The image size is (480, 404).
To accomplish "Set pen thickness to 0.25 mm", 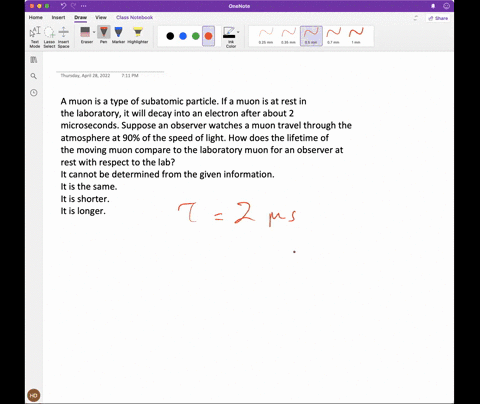I will 266,36.
